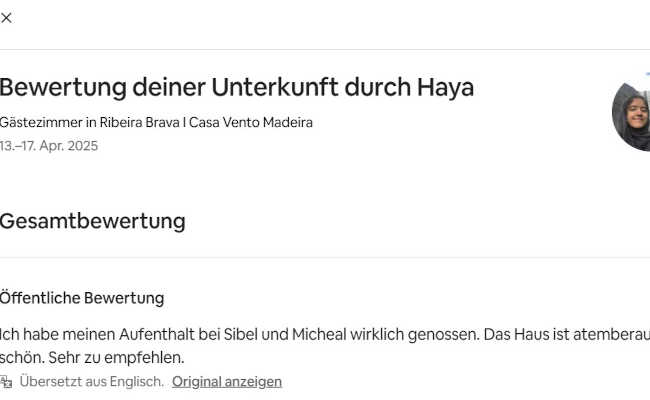Click the 'Gesamtbewertung' section heading
This screenshot has height=400, width=650.
pyautogui.click(x=92, y=221)
